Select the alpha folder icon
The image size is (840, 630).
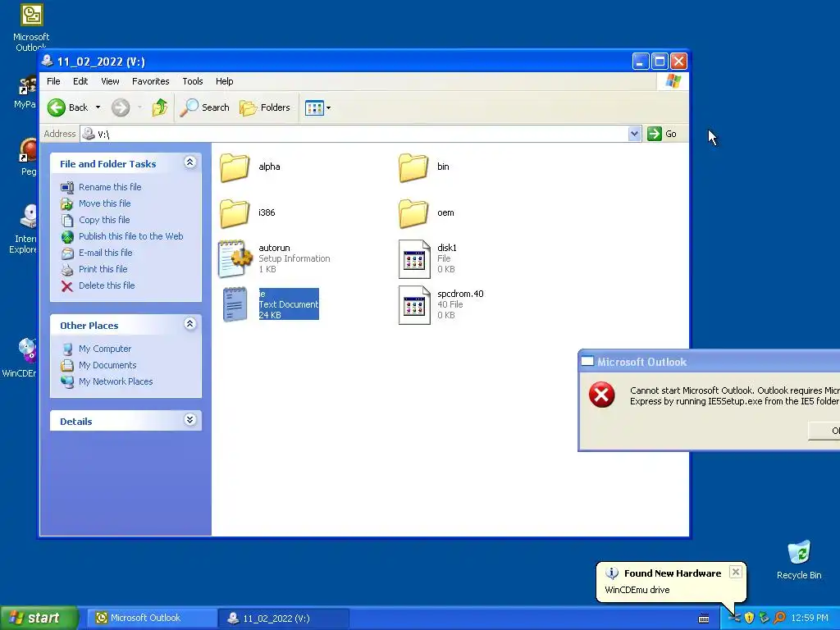(234, 167)
